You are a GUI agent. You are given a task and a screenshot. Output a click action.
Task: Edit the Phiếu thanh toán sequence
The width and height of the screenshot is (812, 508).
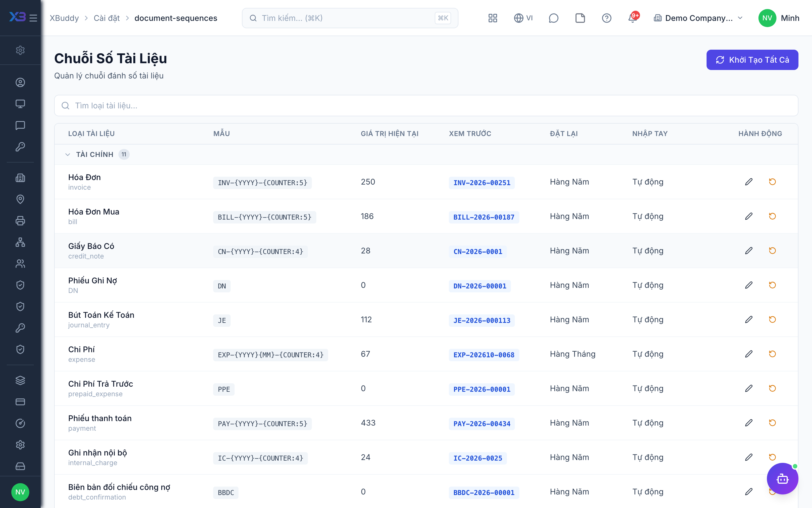tap(749, 423)
